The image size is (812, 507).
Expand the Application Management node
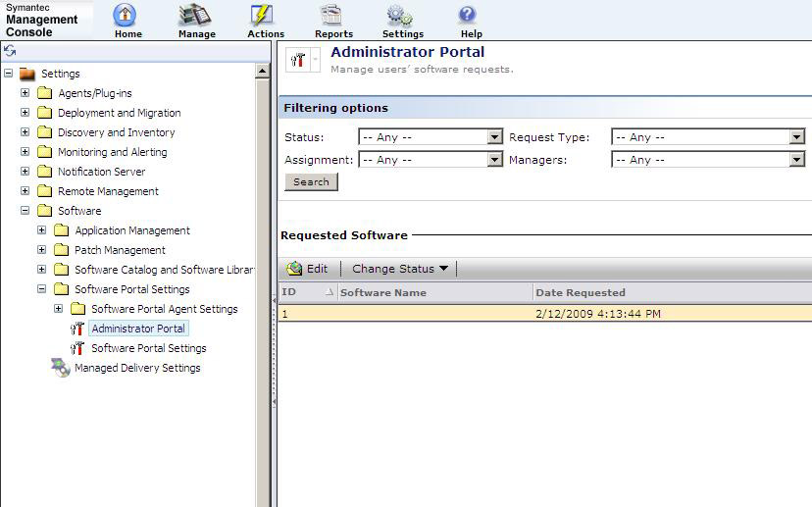point(41,229)
